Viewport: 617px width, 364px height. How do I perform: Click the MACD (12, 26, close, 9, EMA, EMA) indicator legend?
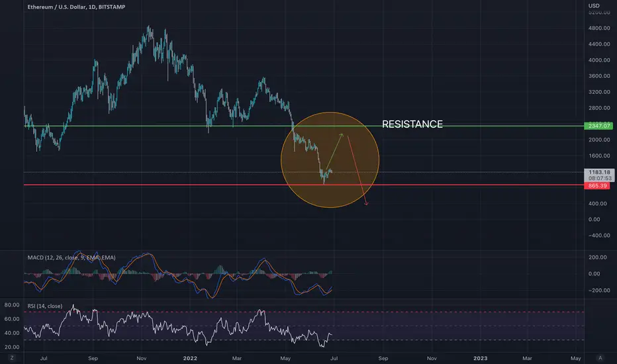[71, 257]
